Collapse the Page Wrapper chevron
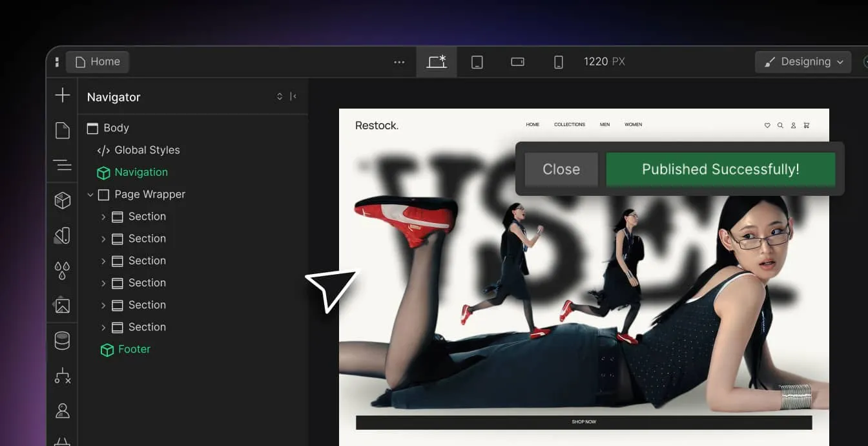 90,194
